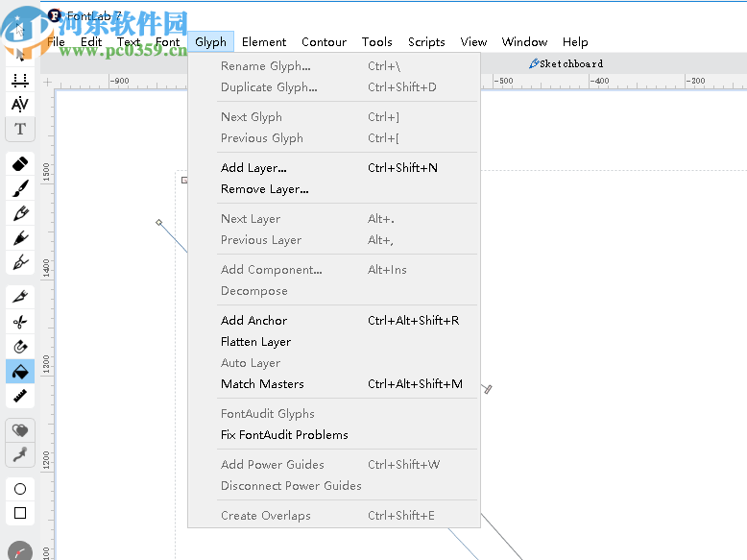Choose Next Layer menu entry
Viewport: 747px width, 560px height.
click(334, 219)
